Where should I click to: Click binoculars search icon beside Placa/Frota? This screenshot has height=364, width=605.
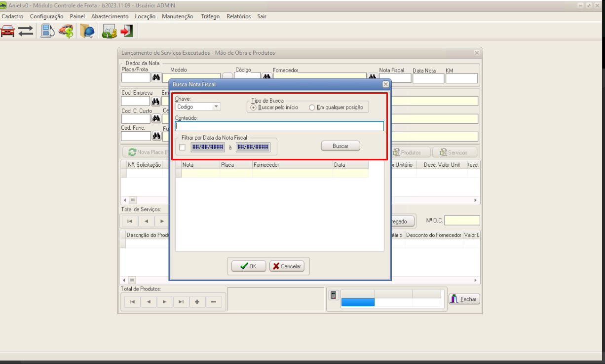click(156, 78)
